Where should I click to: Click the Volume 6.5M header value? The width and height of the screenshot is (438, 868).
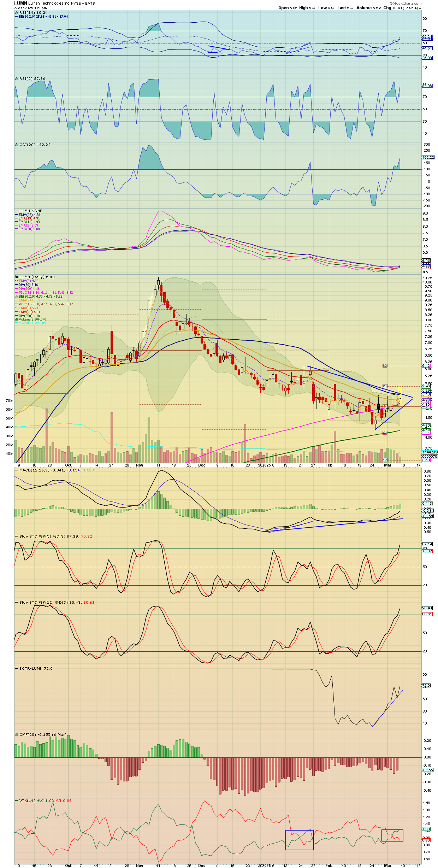click(369, 8)
